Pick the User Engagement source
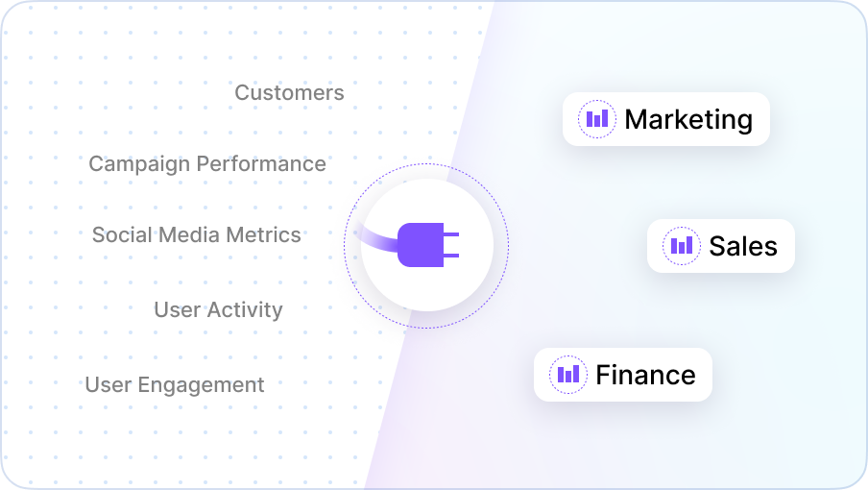Screen dimensions: 868x490 click(175, 385)
